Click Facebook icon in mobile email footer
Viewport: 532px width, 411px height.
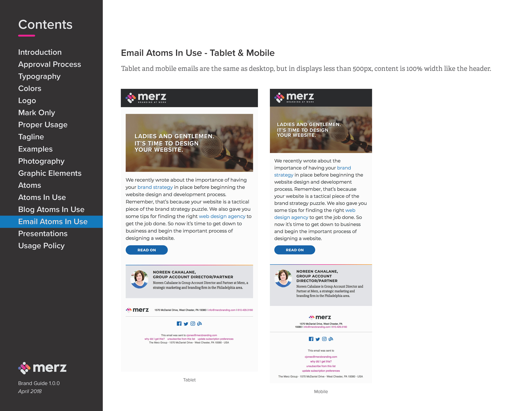311,339
